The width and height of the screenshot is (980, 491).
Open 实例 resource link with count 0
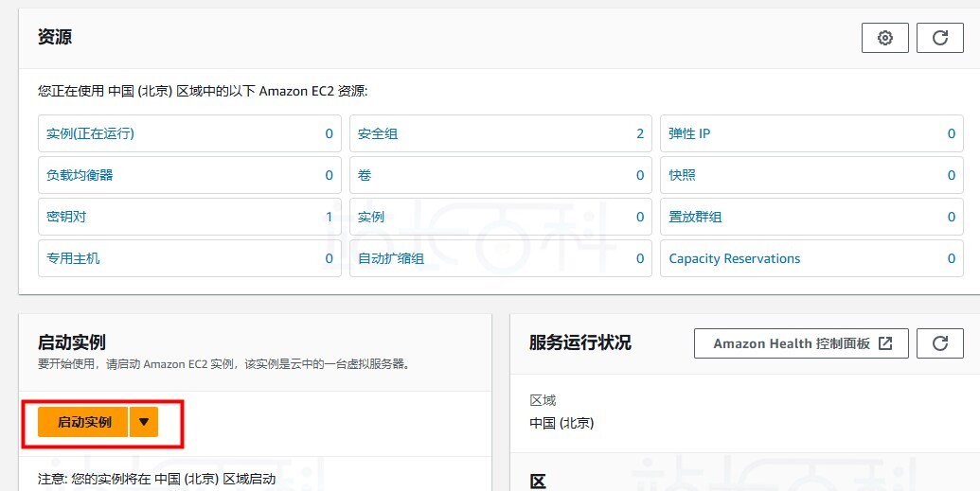(370, 217)
